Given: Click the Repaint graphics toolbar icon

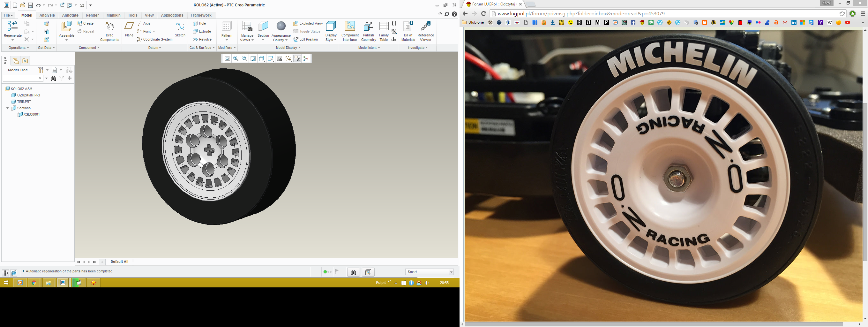Looking at the screenshot, I should 253,59.
